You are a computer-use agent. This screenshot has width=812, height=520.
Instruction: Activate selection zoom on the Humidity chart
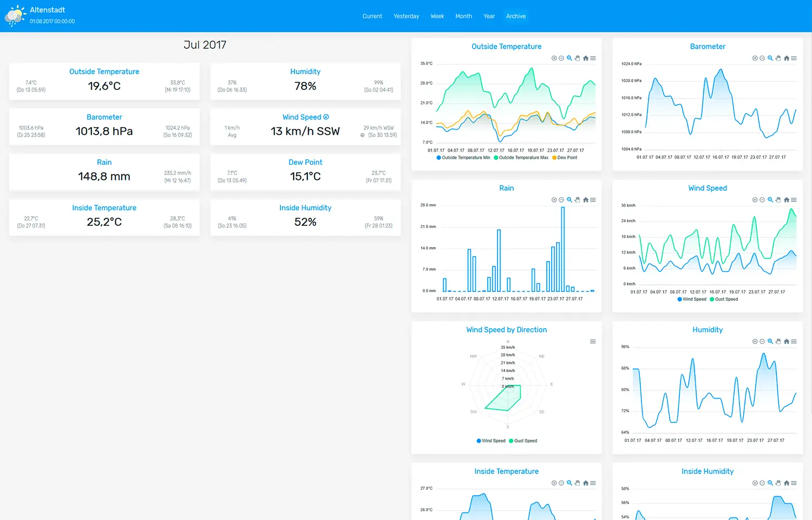coord(770,341)
